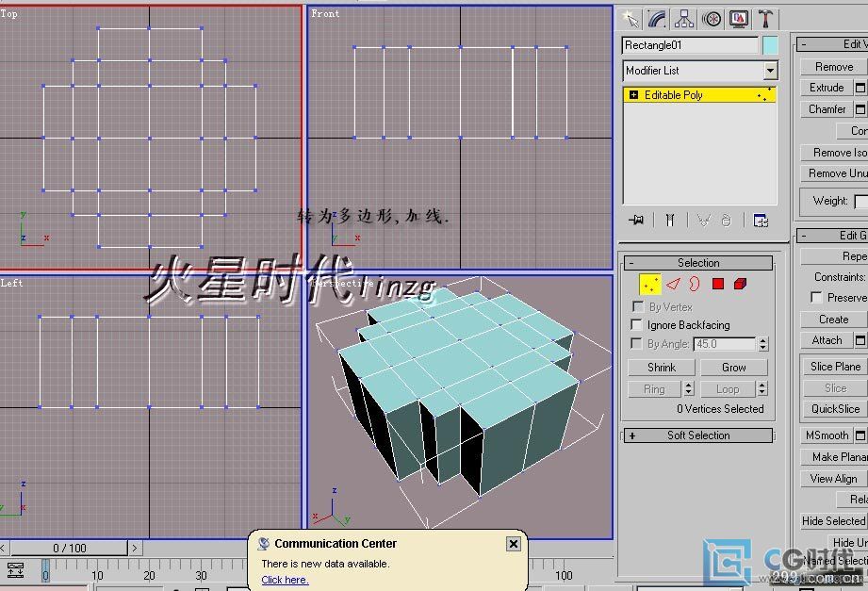Select Border sub-object level icon
Viewport: 868px width, 591px height.
coord(695,284)
